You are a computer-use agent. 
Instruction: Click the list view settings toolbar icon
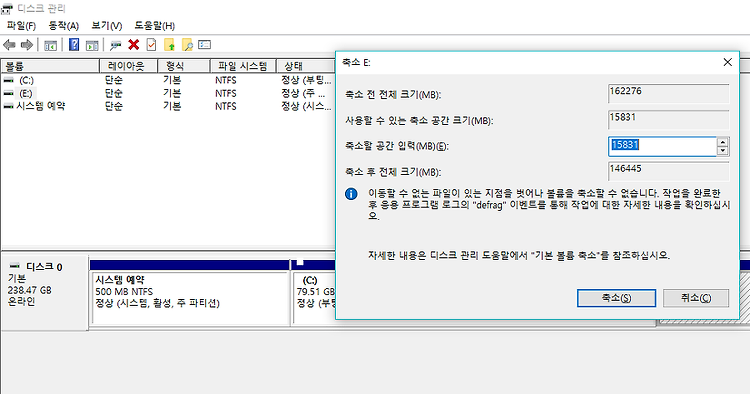point(205,44)
